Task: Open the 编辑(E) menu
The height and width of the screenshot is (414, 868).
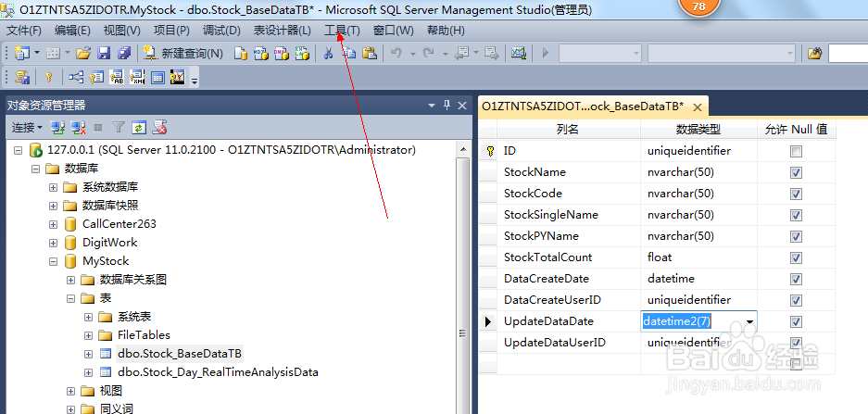Action: pyautogui.click(x=72, y=31)
